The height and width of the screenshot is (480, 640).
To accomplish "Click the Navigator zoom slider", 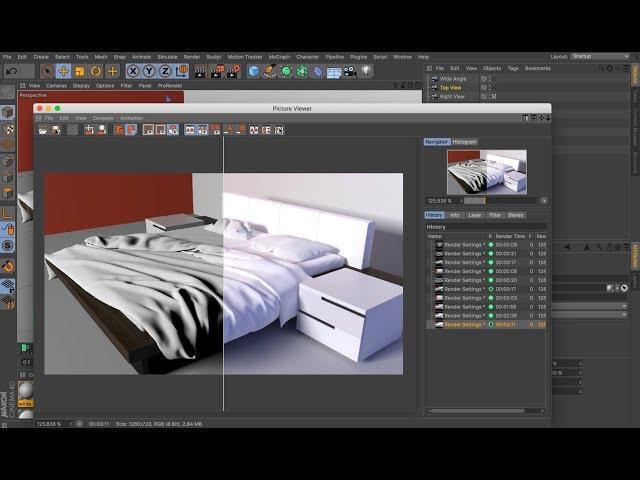I will (x=501, y=201).
